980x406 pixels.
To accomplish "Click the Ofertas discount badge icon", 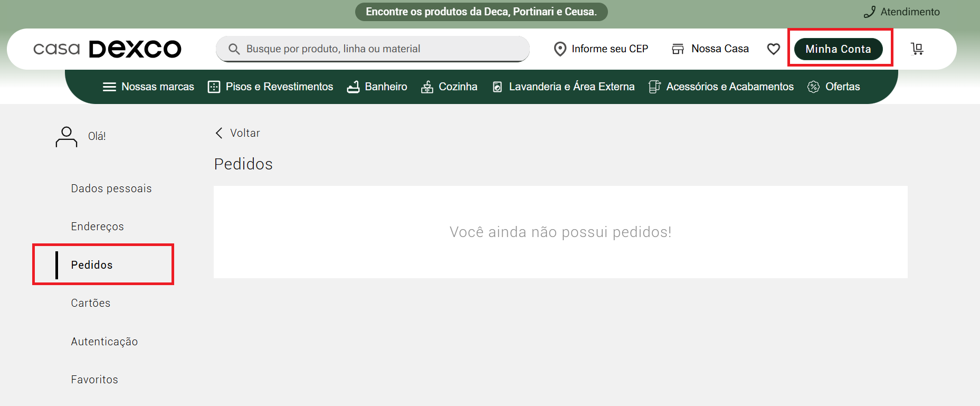I will [813, 87].
